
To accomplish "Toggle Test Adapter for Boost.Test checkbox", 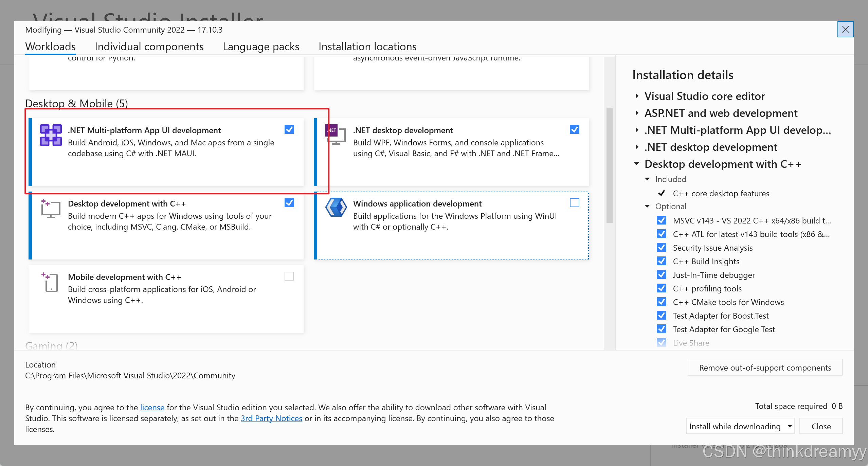I will (662, 316).
